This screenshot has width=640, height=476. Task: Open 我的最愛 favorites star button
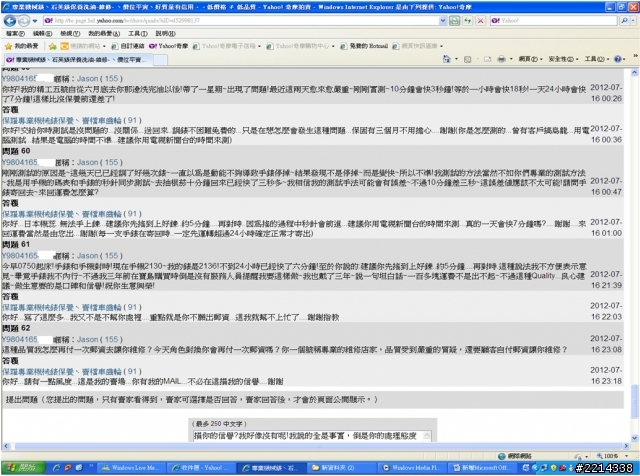click(x=22, y=46)
